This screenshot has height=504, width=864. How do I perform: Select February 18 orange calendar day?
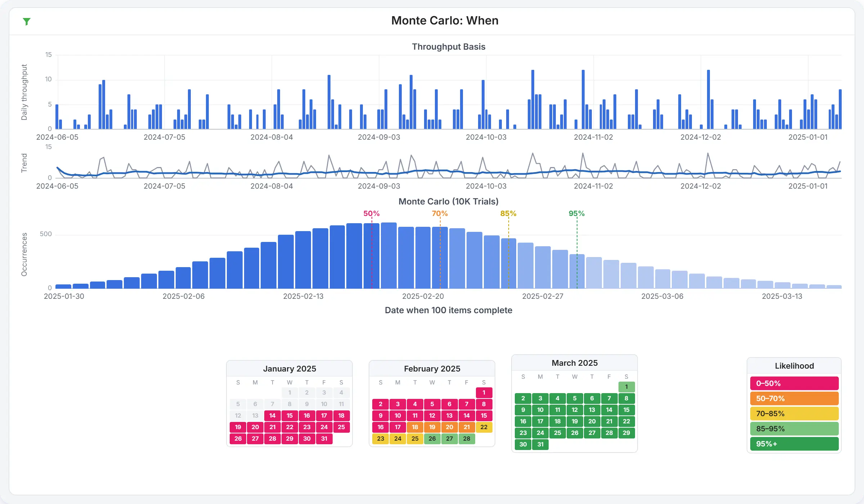[x=415, y=427]
